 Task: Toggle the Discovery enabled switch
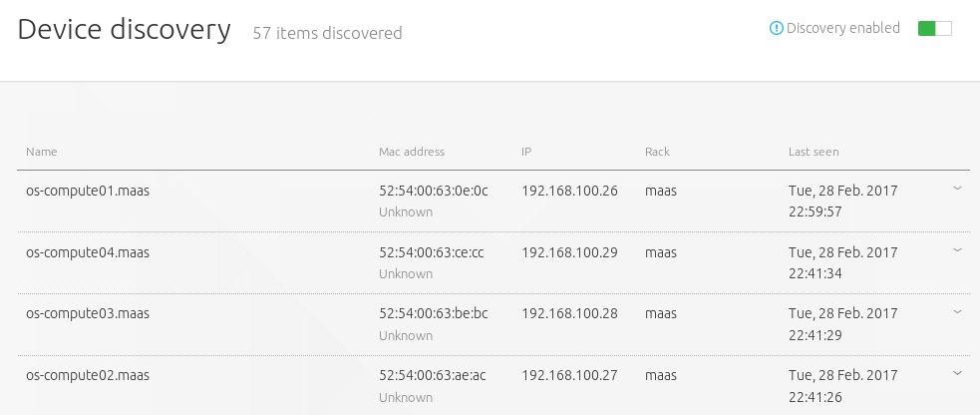click(934, 29)
